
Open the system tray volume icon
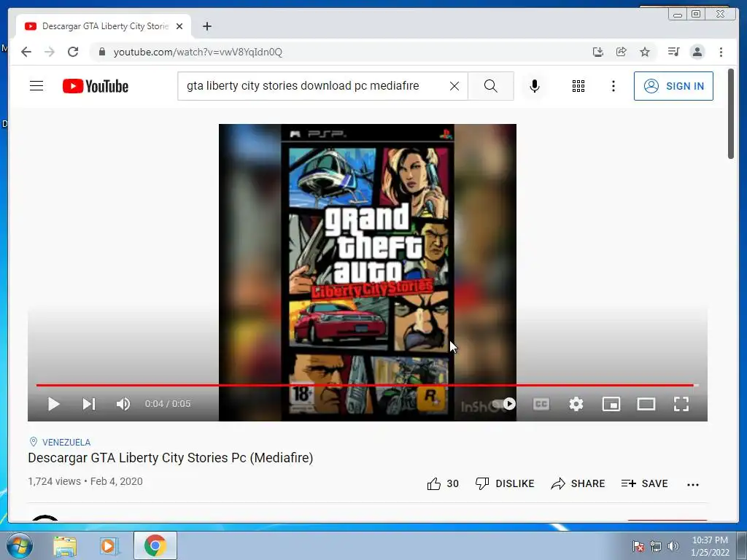click(673, 546)
